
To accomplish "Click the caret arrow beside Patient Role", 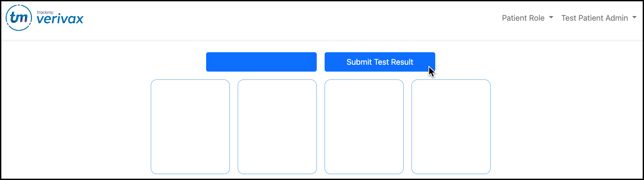I will point(551,18).
